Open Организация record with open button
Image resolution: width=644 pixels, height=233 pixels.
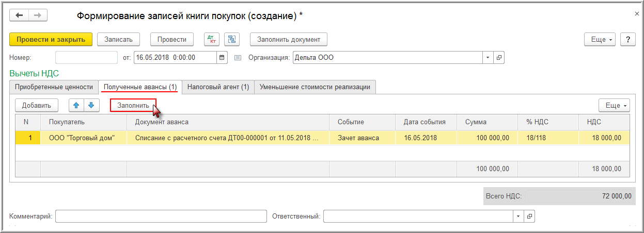coord(499,58)
